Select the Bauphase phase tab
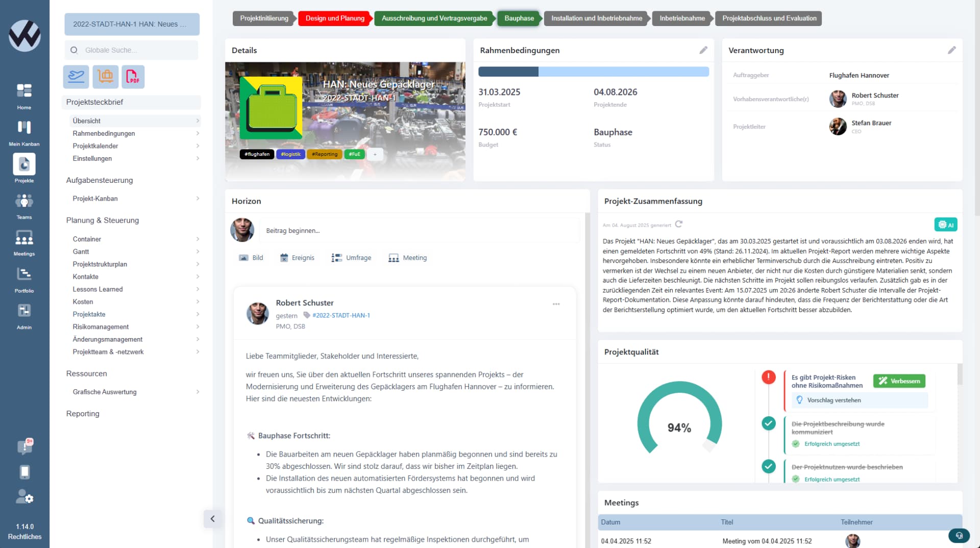 (x=519, y=18)
